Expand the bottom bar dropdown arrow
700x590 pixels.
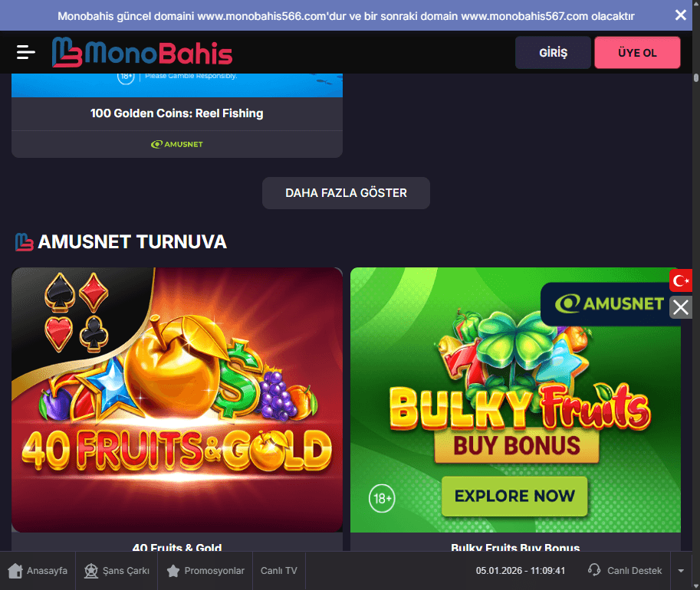pos(681,571)
